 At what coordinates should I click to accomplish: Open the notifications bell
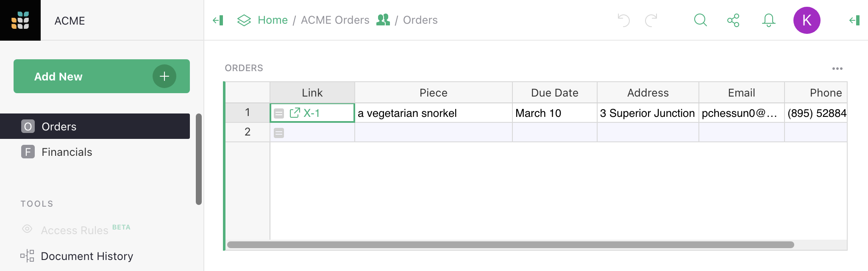pos(768,20)
